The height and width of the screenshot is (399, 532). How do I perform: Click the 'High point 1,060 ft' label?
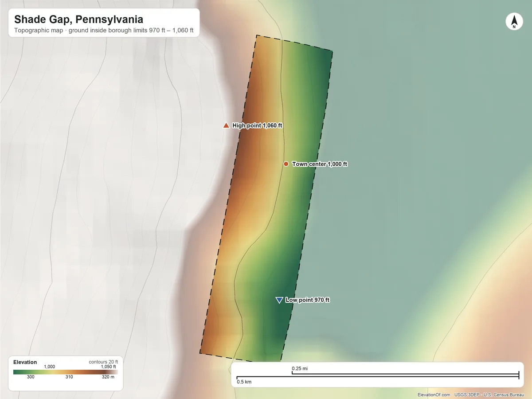[x=257, y=125]
